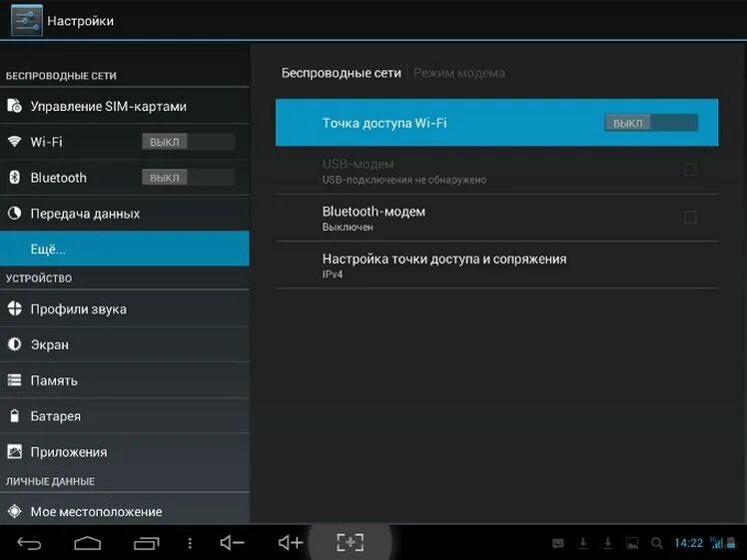Open the message notification icon

point(558,543)
